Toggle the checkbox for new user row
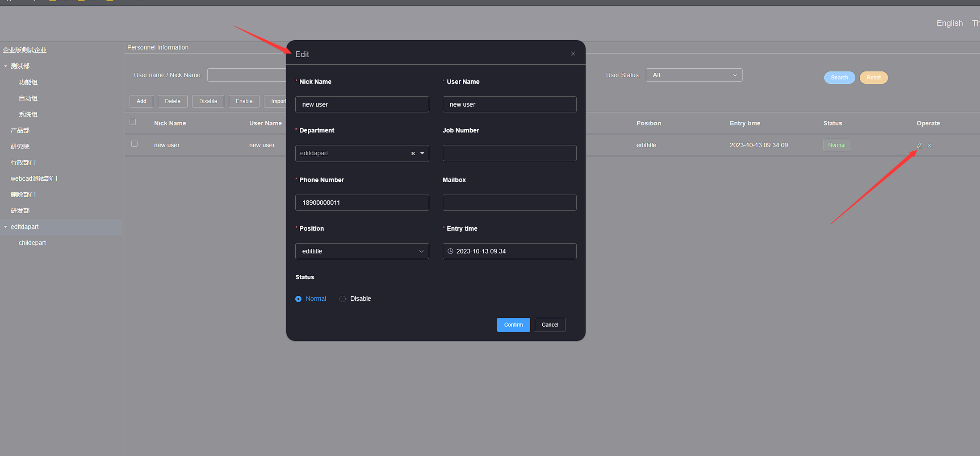Image resolution: width=980 pixels, height=456 pixels. tap(134, 144)
